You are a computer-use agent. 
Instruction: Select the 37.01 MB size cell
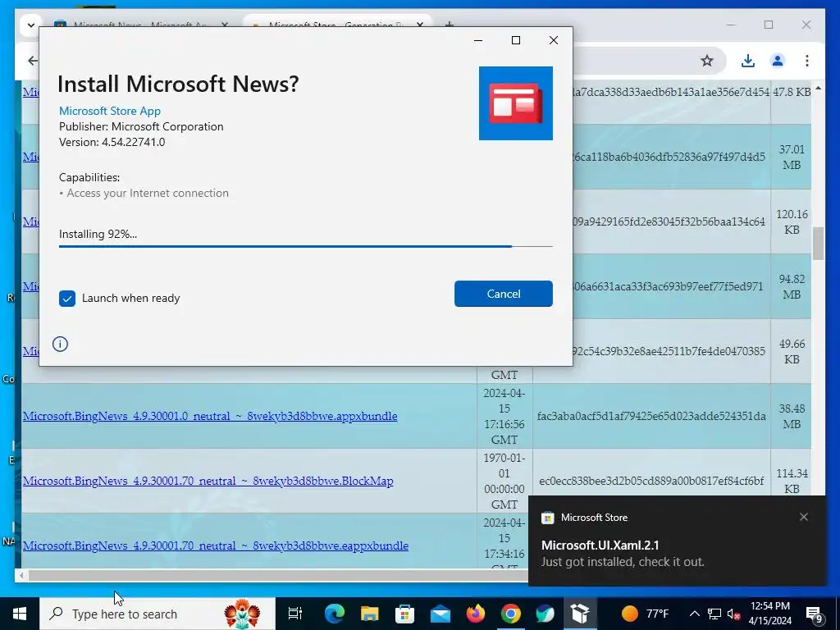791,157
